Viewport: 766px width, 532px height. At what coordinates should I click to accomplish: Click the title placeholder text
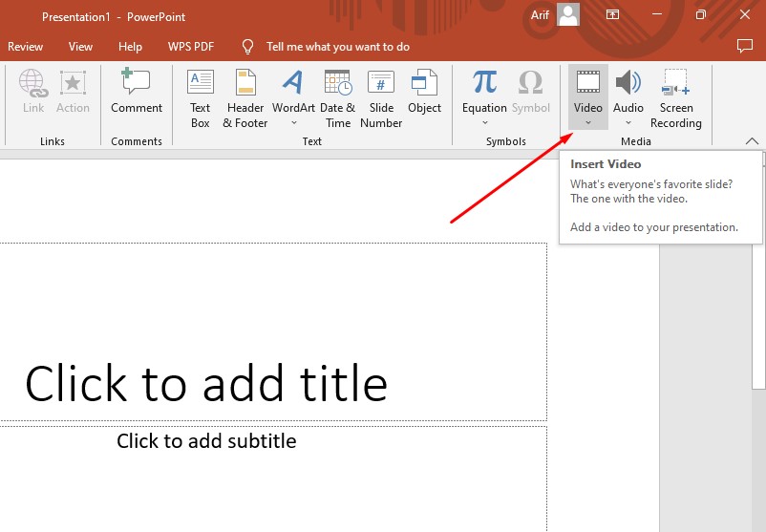click(206, 384)
